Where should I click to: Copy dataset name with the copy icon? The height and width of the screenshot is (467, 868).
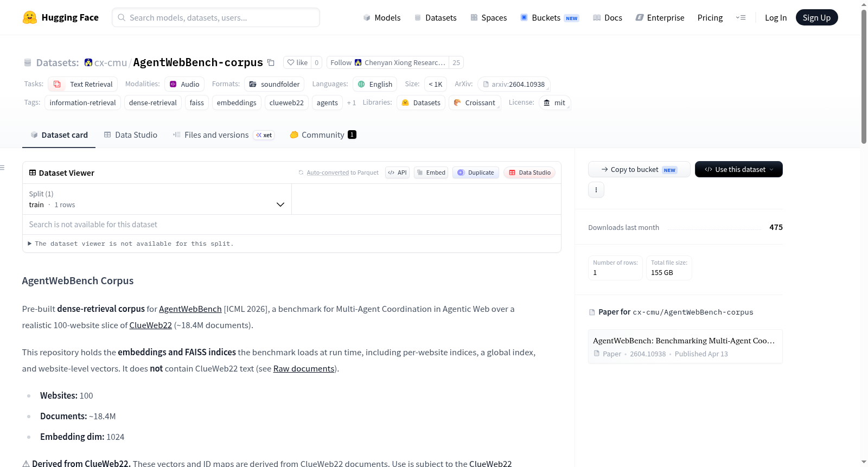click(x=271, y=62)
